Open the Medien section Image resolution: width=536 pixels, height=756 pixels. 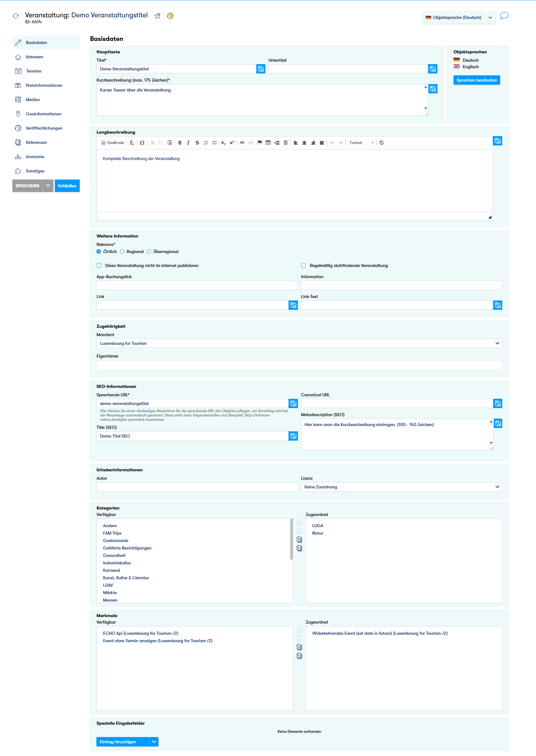tap(46, 99)
